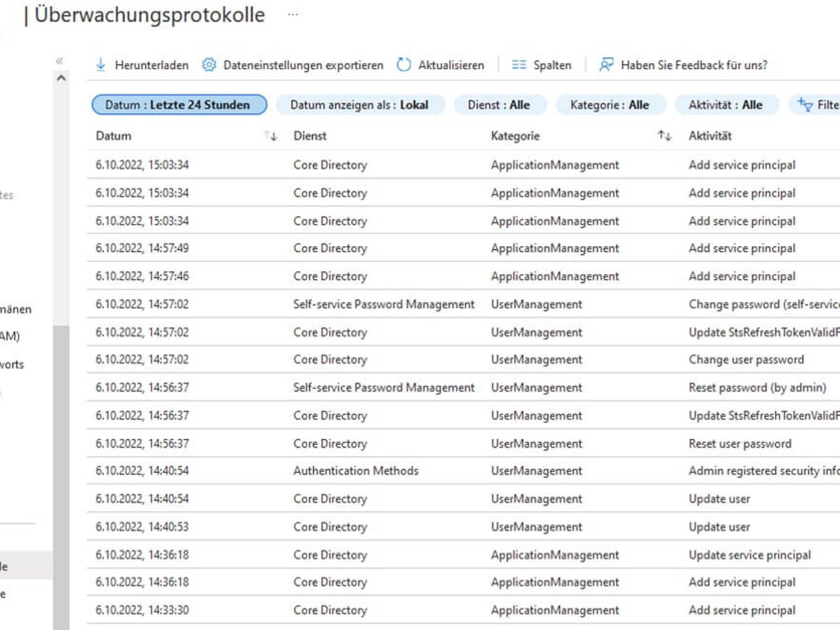Click the Aktualisieren button to refresh logs

point(451,64)
